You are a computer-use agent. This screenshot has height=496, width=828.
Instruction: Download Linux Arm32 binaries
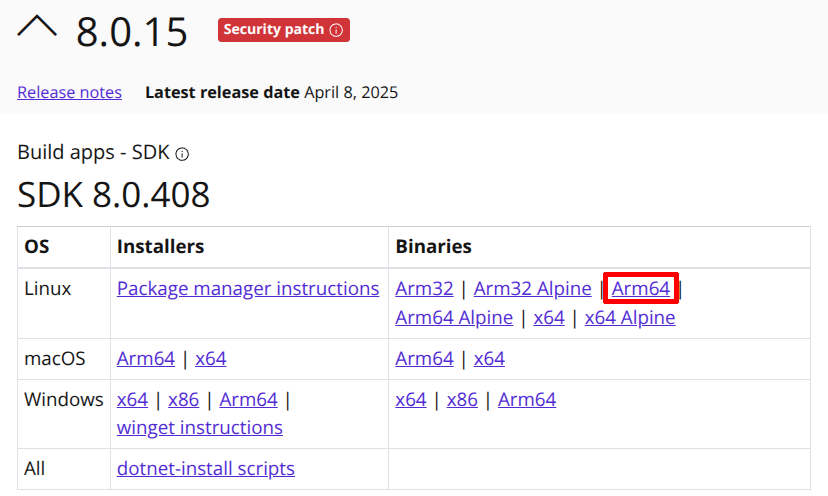424,289
